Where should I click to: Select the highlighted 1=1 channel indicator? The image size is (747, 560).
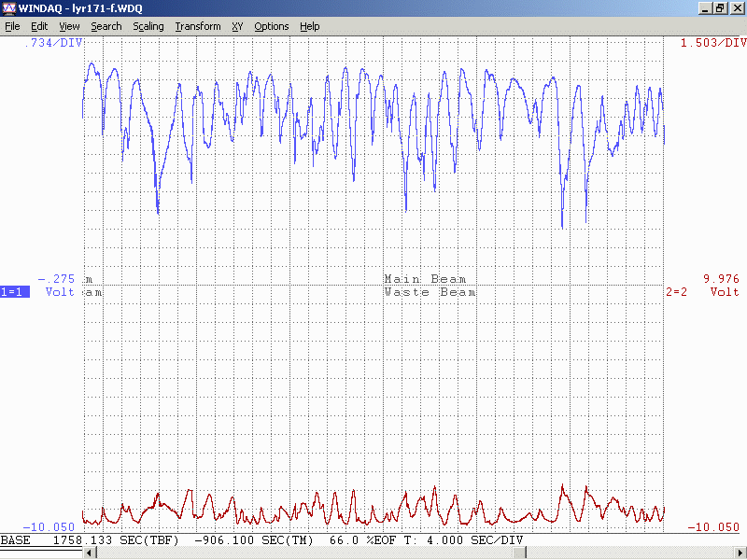click(15, 292)
